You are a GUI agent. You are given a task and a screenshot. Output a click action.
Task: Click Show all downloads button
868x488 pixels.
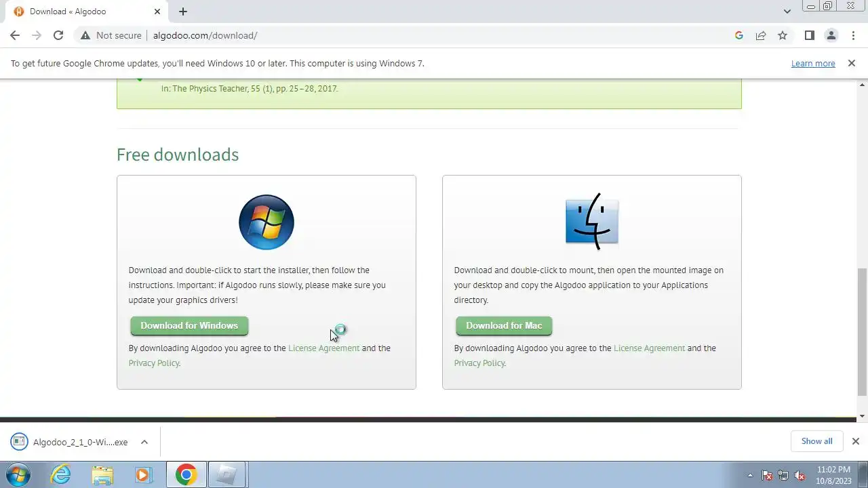coord(816,441)
